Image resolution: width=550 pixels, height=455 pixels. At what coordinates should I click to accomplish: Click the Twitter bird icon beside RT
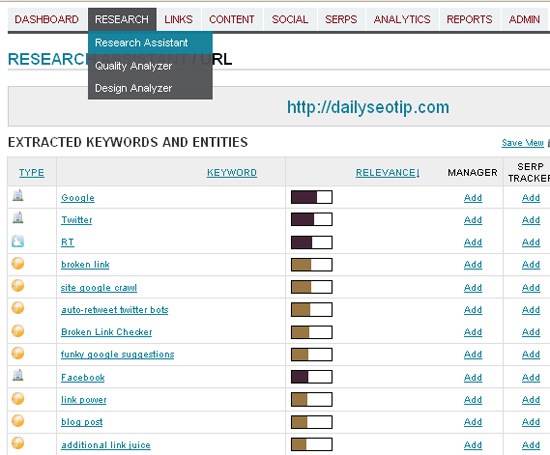coord(18,241)
